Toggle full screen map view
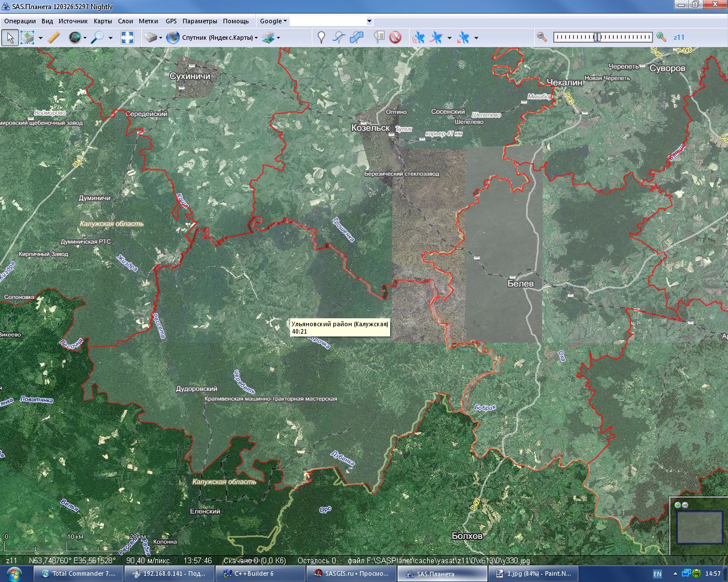The height and width of the screenshot is (582, 728). 127,38
